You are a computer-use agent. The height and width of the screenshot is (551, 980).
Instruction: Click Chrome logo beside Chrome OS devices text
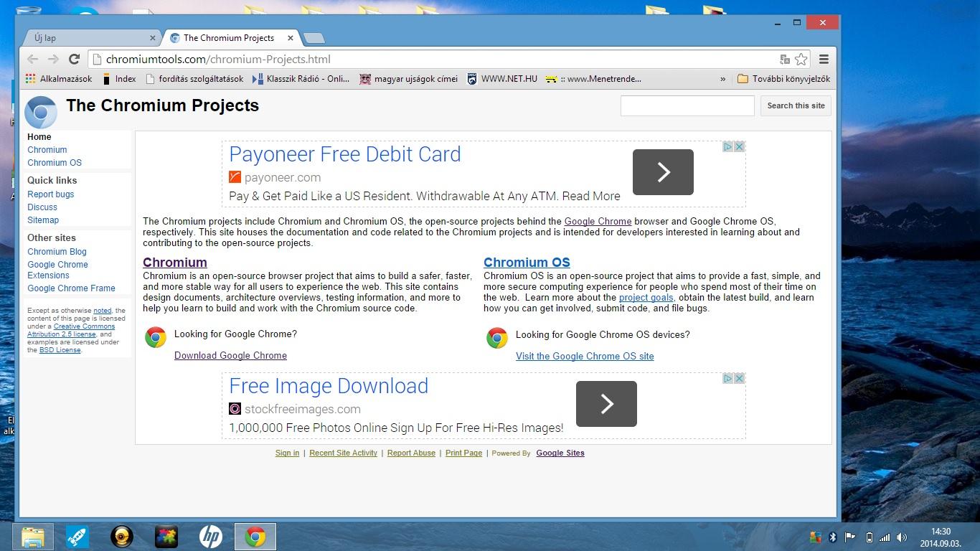pyautogui.click(x=497, y=338)
